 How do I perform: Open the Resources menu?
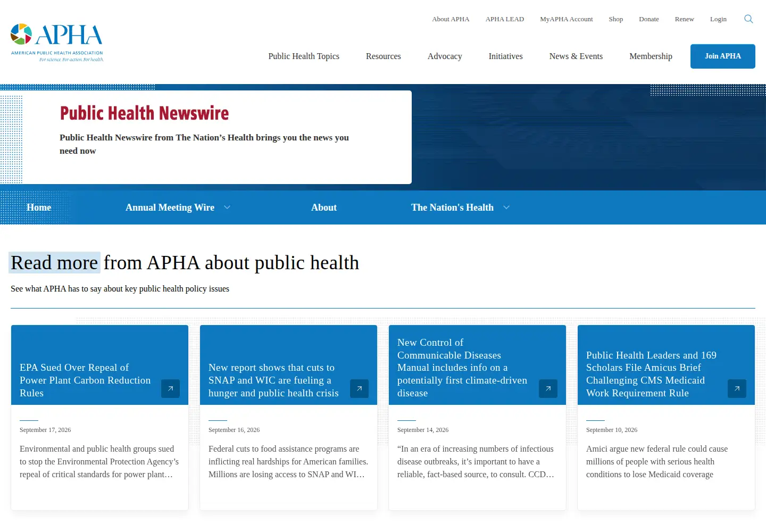coord(384,56)
